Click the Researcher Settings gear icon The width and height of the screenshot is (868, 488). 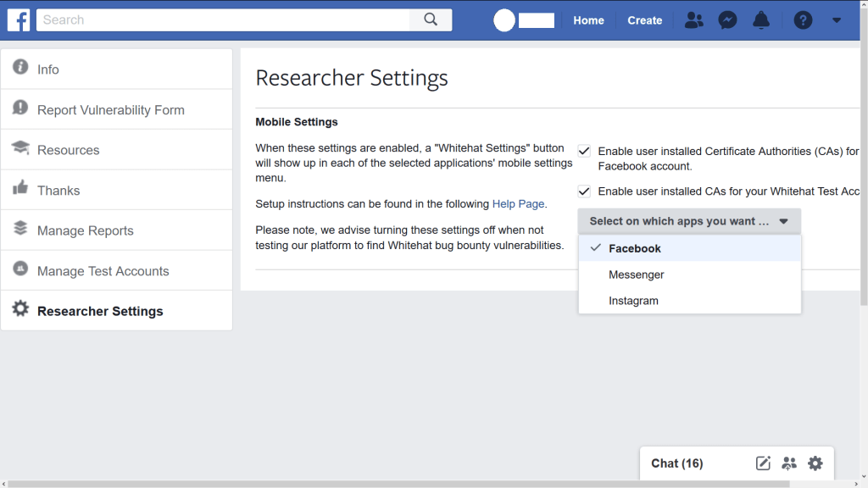(x=20, y=308)
